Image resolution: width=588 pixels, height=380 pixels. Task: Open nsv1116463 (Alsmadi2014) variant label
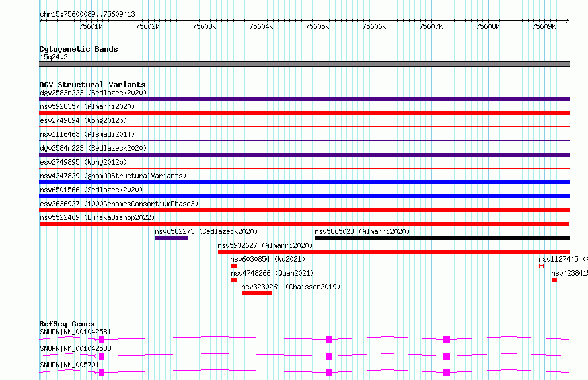87,134
